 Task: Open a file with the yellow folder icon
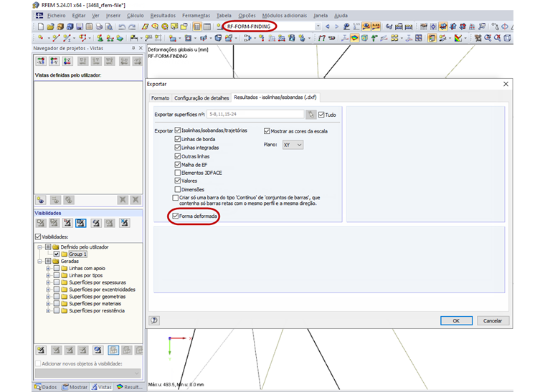pos(50,27)
